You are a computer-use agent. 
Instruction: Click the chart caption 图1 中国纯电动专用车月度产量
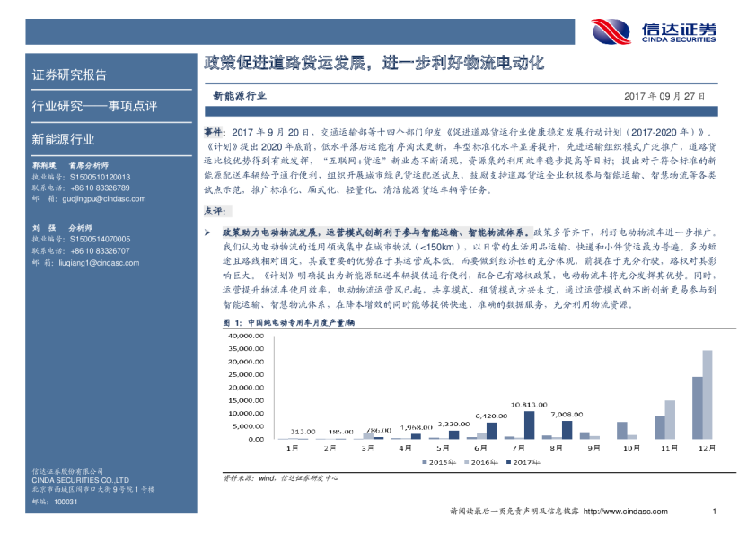pyautogui.click(x=289, y=321)
